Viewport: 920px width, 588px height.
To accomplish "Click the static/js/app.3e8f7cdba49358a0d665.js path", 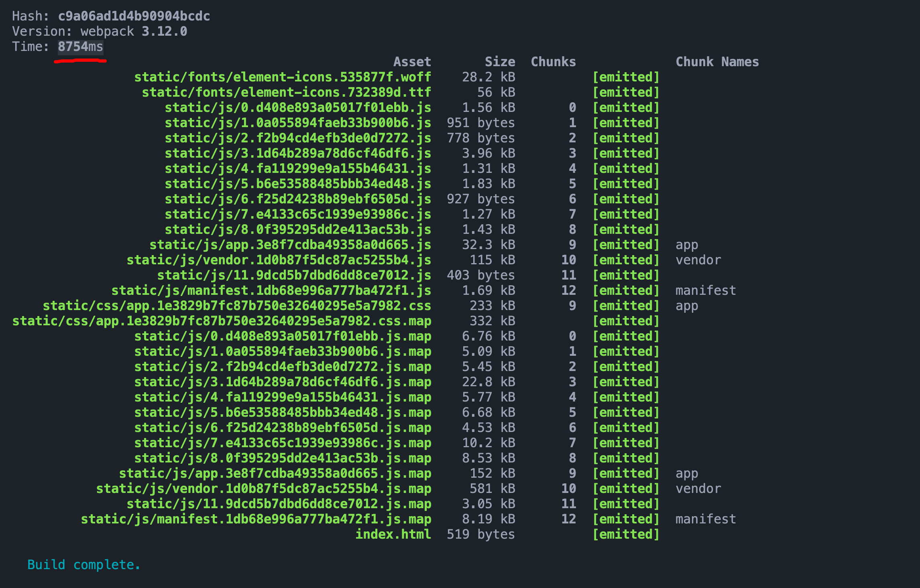I will [x=290, y=245].
